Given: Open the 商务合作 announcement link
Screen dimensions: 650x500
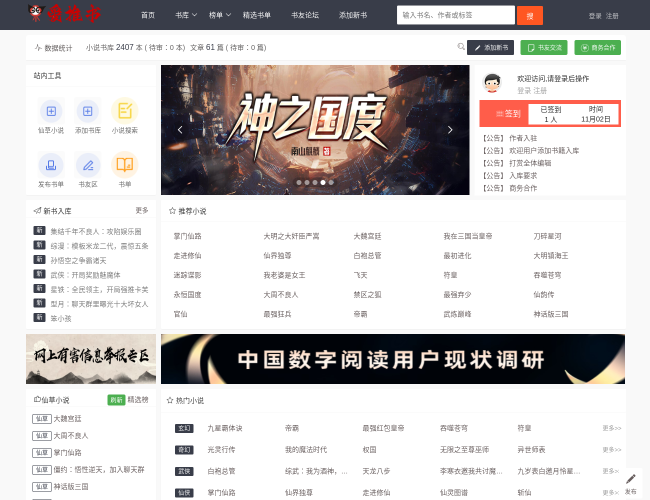Looking at the screenshot, I should pyautogui.click(x=523, y=188).
